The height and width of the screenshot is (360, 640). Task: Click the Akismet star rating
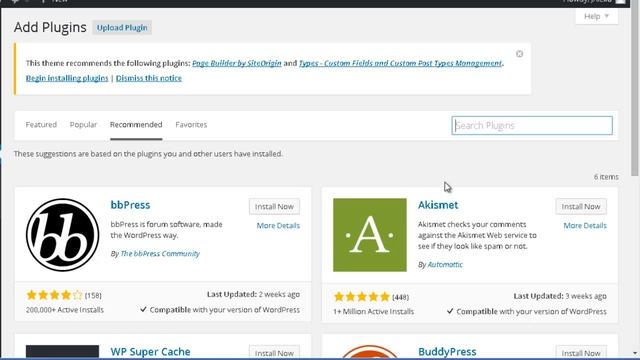(362, 296)
